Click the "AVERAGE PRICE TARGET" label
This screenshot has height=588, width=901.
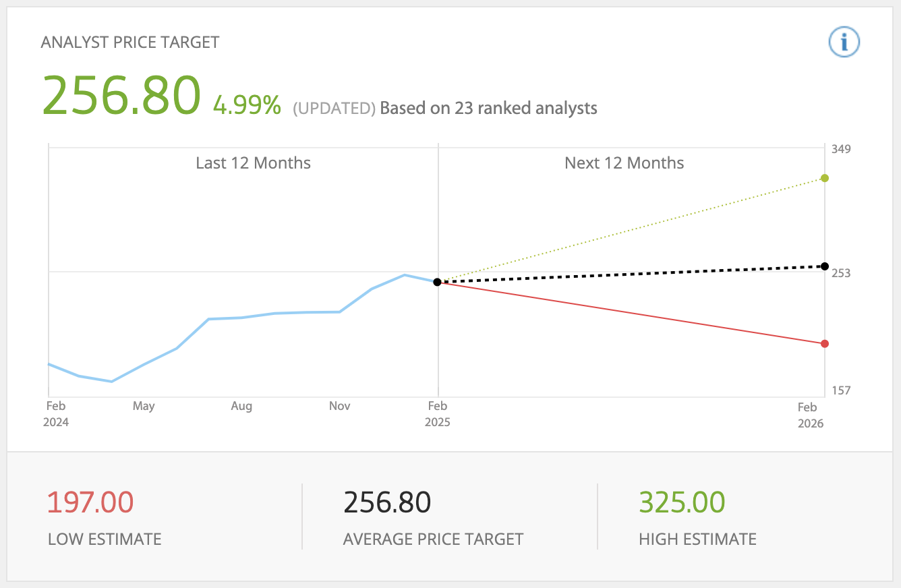point(433,539)
